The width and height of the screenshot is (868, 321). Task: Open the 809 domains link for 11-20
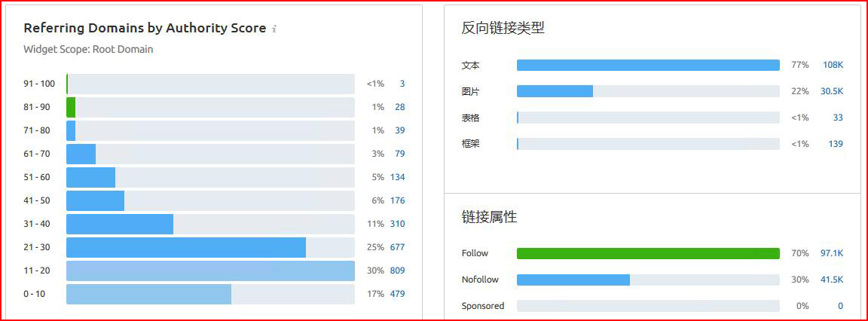coord(397,271)
